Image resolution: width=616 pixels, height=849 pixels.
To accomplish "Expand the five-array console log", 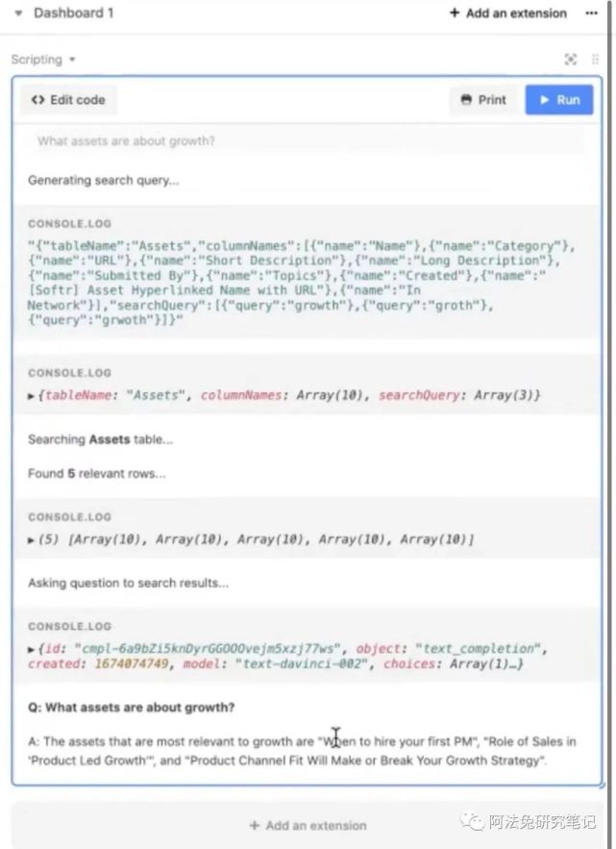I will 32,539.
